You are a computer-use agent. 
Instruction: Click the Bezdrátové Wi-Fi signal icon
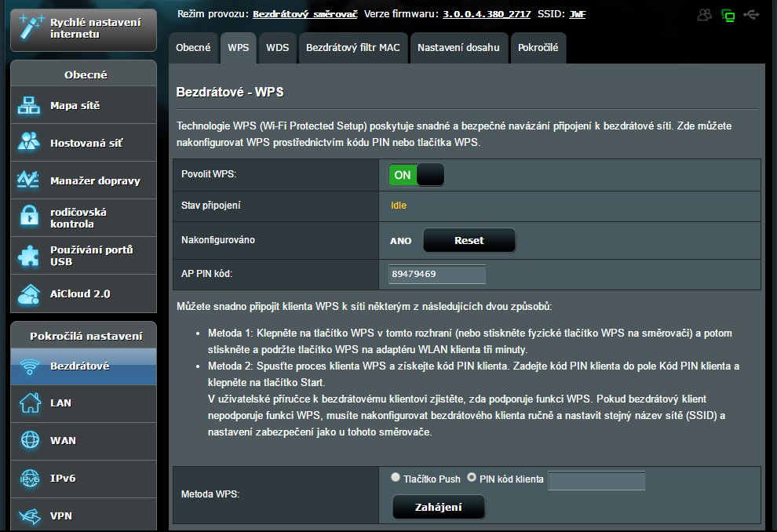tap(30, 366)
